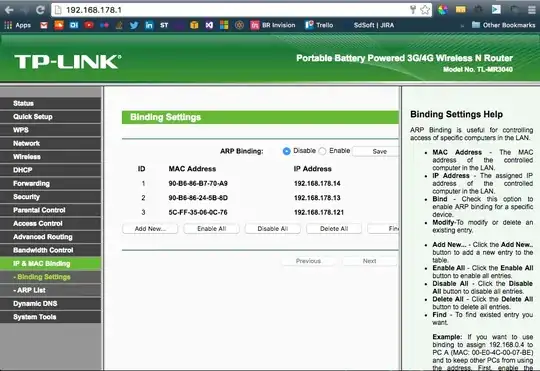The height and width of the screenshot is (371, 540).
Task: Open the YouTube bookmark
Action: tap(89, 25)
